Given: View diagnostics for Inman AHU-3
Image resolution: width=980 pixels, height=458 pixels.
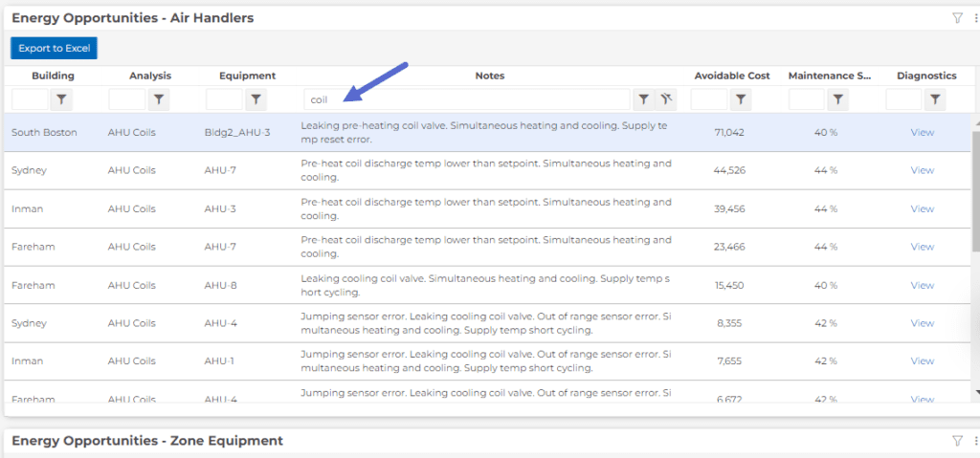Looking at the screenshot, I should 922,208.
